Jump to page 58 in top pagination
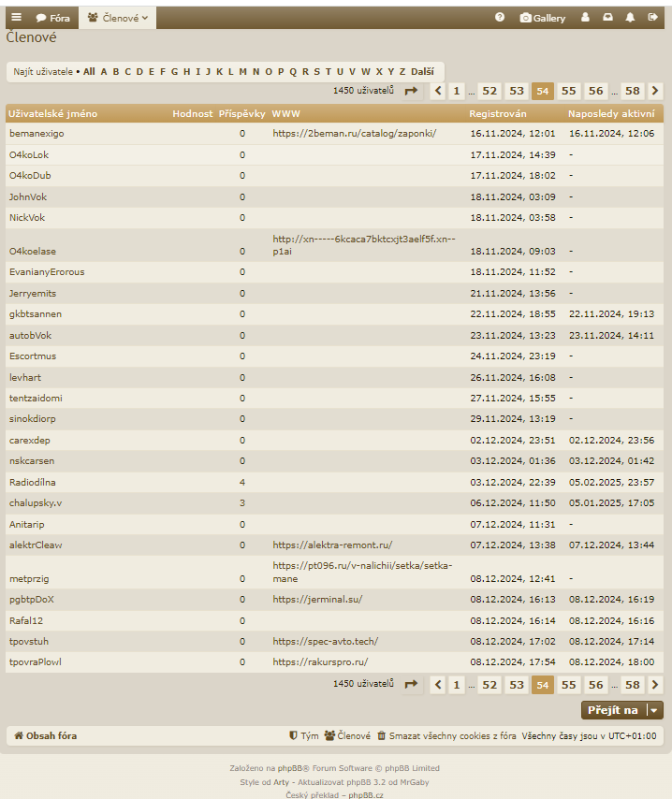This screenshot has width=672, height=799. (633, 91)
